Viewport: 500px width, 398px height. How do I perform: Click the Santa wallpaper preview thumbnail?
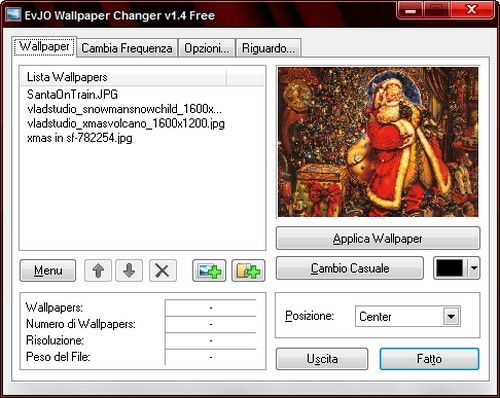pyautogui.click(x=378, y=142)
